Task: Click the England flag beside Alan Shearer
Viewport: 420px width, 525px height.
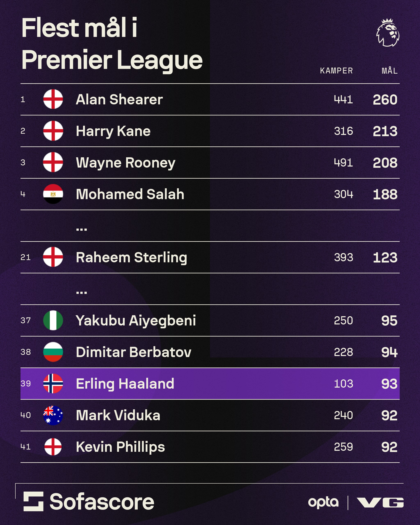Action: [x=53, y=99]
